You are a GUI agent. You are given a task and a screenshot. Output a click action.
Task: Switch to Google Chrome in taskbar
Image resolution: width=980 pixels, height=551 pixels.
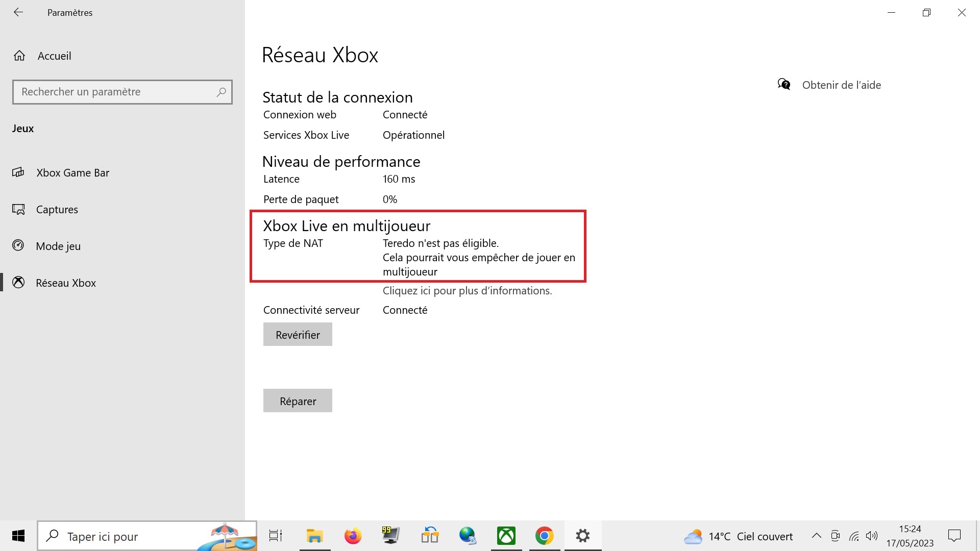(x=544, y=536)
